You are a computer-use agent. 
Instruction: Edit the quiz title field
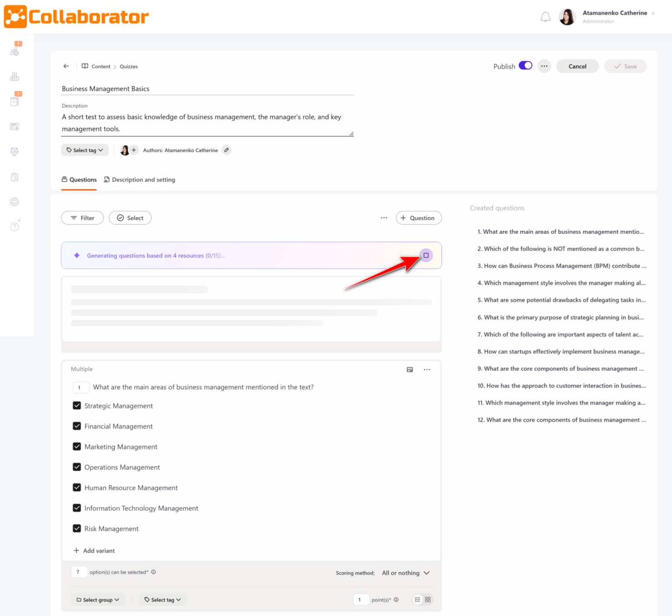pyautogui.click(x=207, y=89)
